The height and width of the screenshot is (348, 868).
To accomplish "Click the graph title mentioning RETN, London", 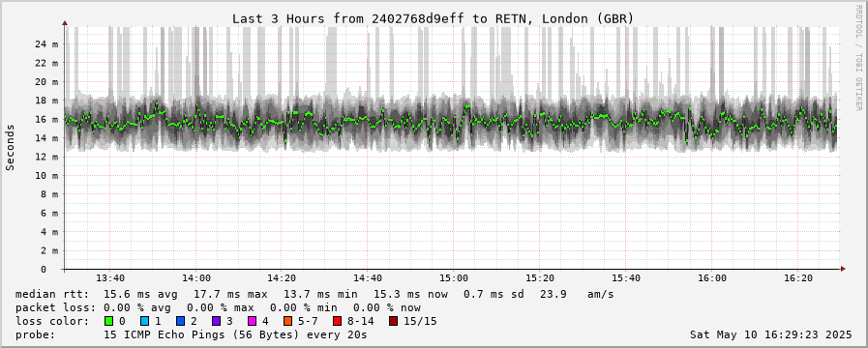I will click(x=433, y=18).
